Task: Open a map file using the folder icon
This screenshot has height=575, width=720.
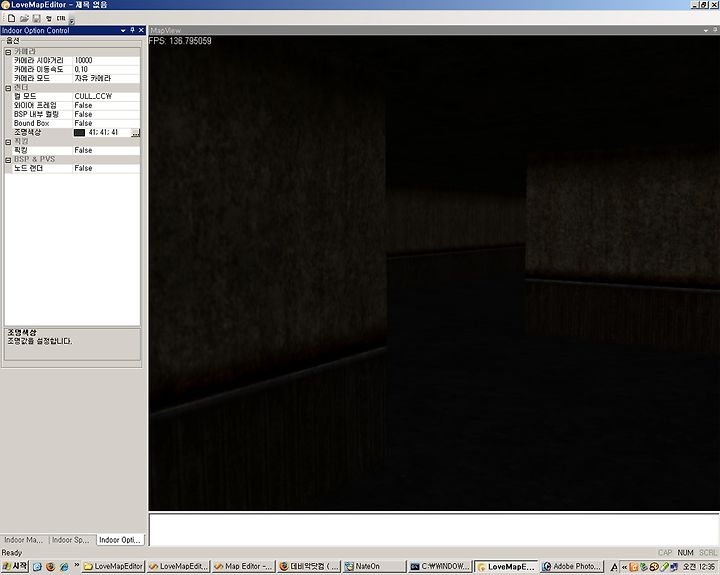Action: tap(24, 18)
